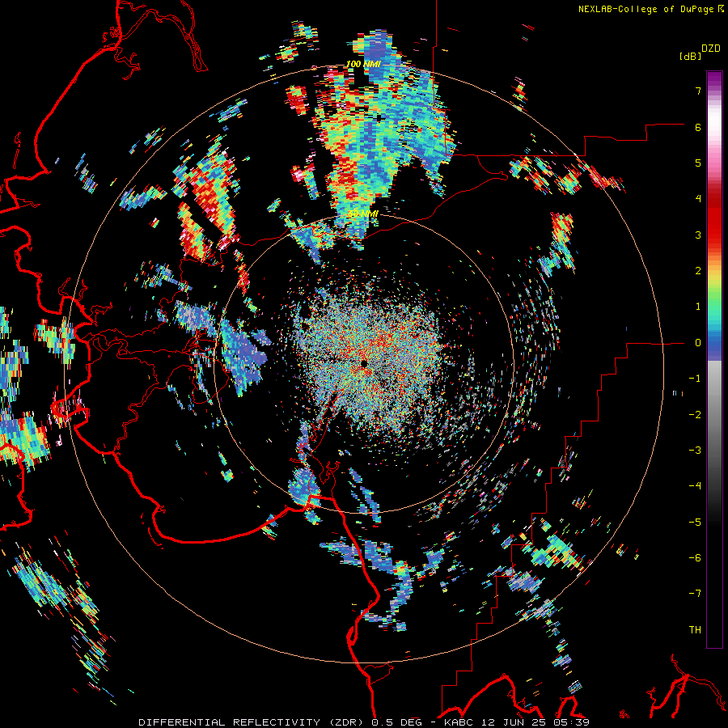Click the DIFFERENTIAL REFLECTIVITY (ZDR) 0.5 DEG title

pyautogui.click(x=287, y=722)
